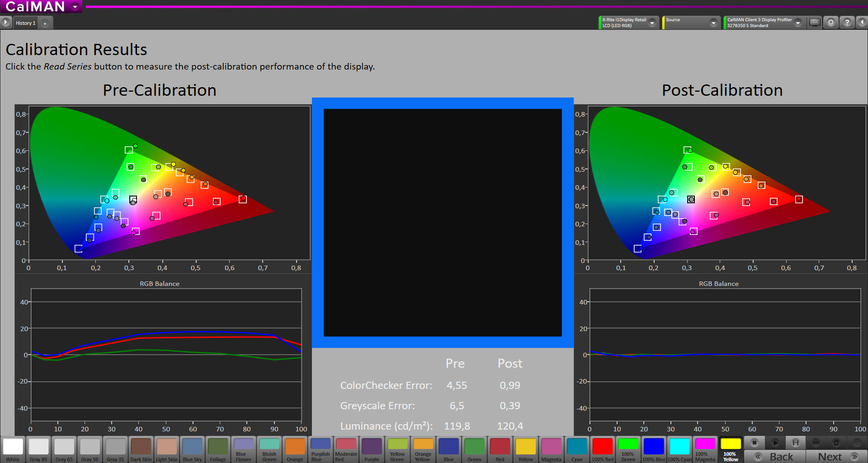Viewport: 868px width, 463px height.
Task: Select the Blue Flower patch
Action: pos(244,449)
